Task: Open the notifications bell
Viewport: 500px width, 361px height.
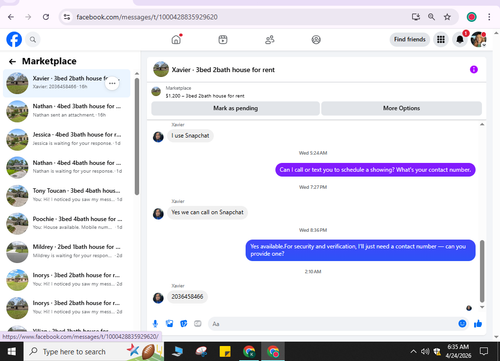Action: 460,39
